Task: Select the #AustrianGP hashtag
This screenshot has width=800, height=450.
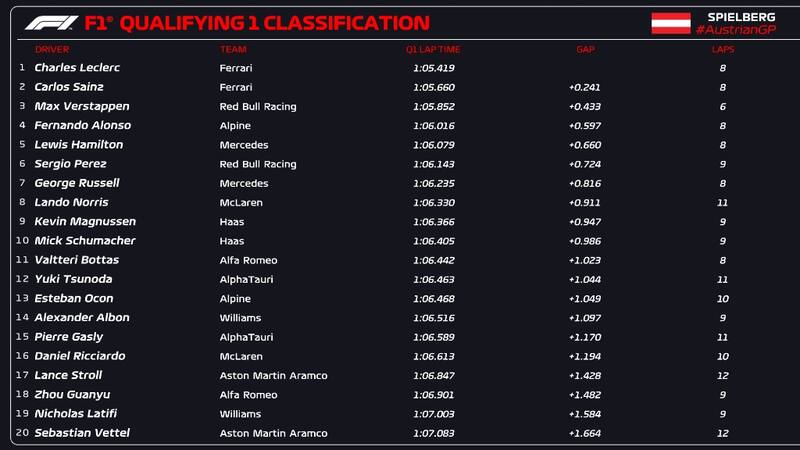Action: click(x=736, y=30)
